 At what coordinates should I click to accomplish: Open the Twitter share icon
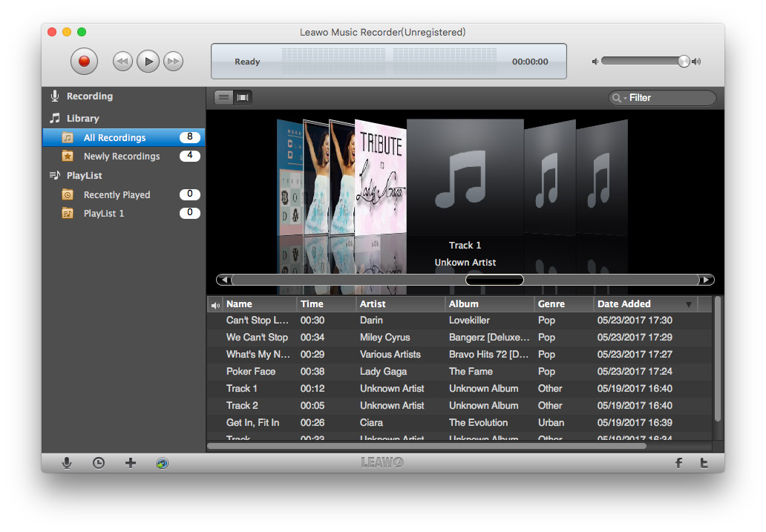click(x=704, y=463)
